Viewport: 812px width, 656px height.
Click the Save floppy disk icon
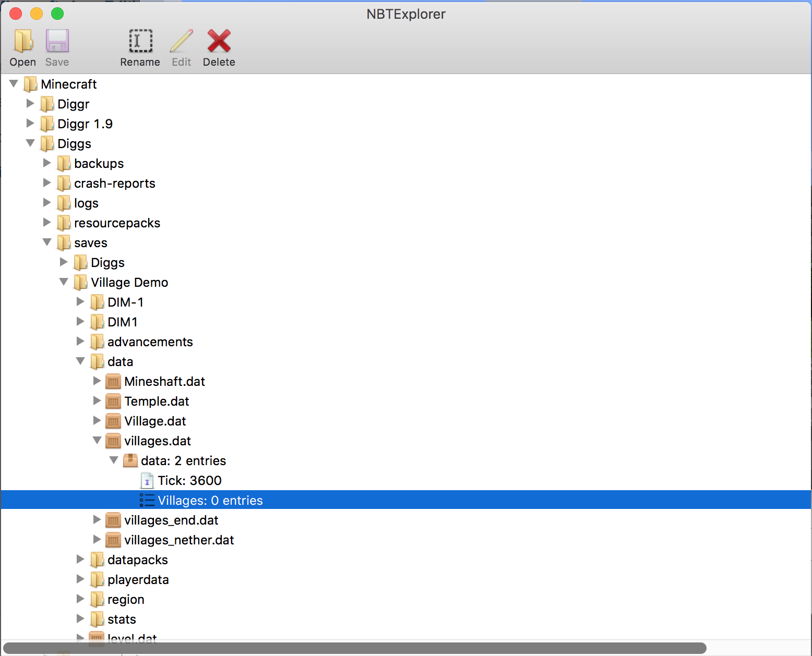57,41
